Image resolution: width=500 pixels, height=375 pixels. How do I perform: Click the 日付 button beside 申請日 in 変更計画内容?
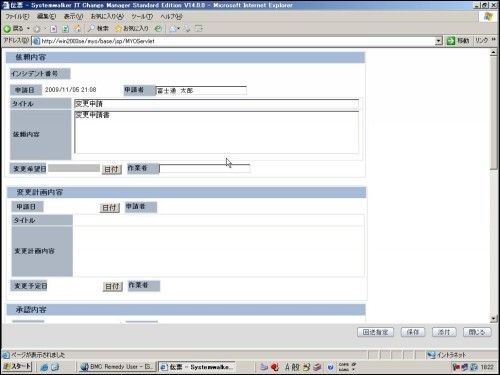(110, 208)
